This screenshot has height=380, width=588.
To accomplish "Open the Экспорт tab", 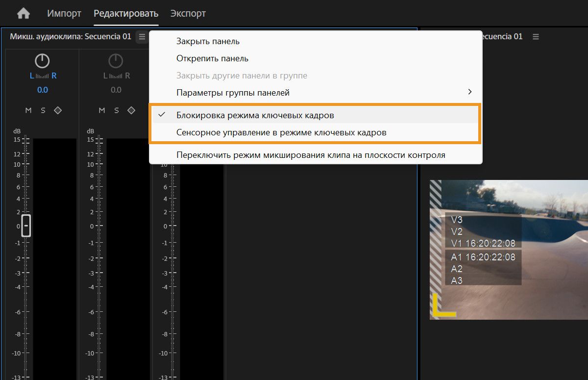I will tap(188, 13).
